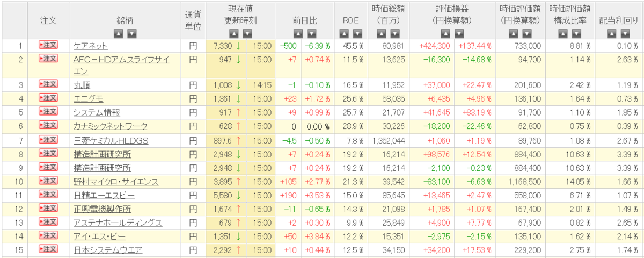644x258 pixels.
Task: Place order for アイ・エス・ビー
Action: (48, 235)
